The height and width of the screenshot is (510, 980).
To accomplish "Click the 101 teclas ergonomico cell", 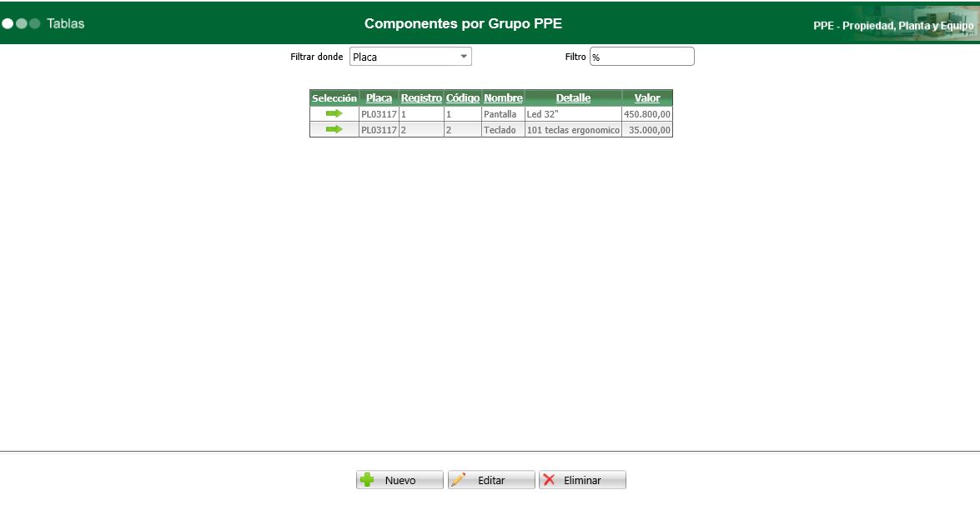I will click(573, 130).
